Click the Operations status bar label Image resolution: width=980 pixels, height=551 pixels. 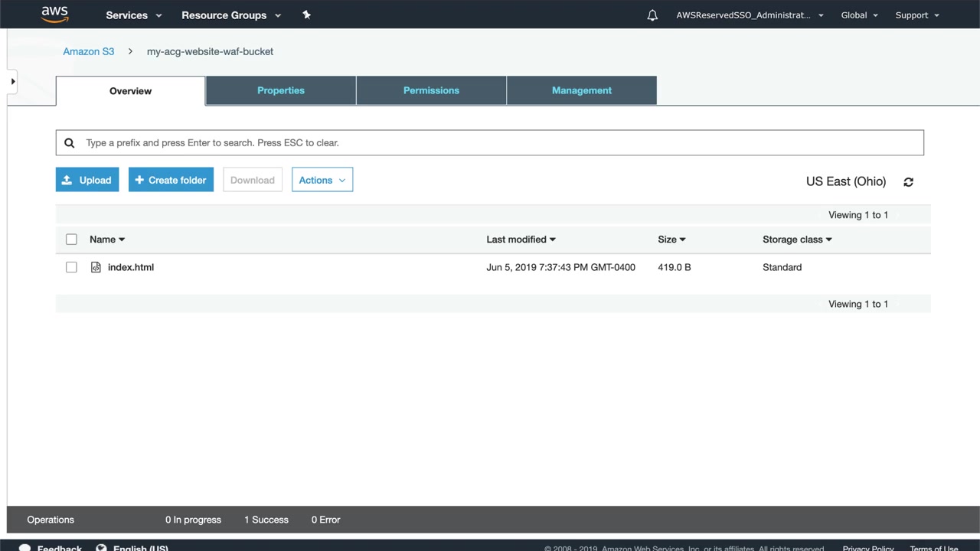[51, 520]
